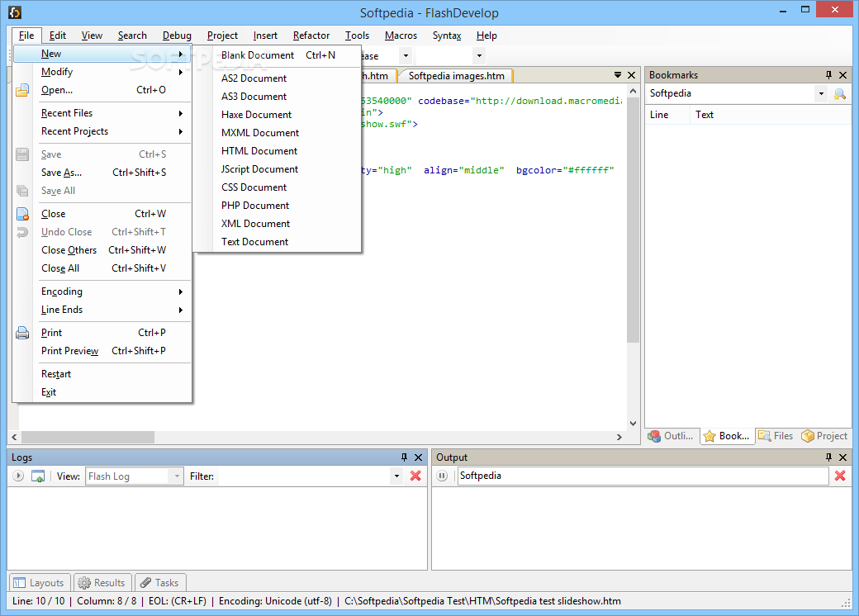Close the current editor document tab
The height and width of the screenshot is (616, 859).
[632, 75]
